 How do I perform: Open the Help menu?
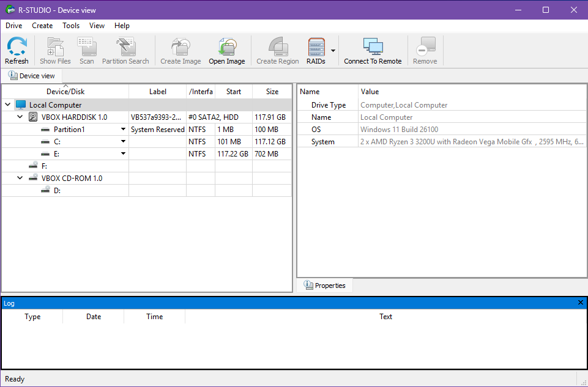(122, 26)
